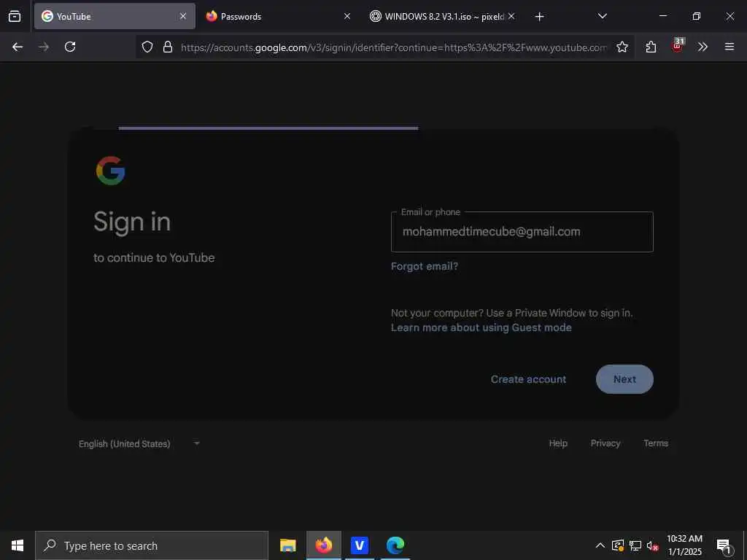Screen dimensions: 747x560
Task: Bookmark this page with the star
Action: (x=622, y=47)
